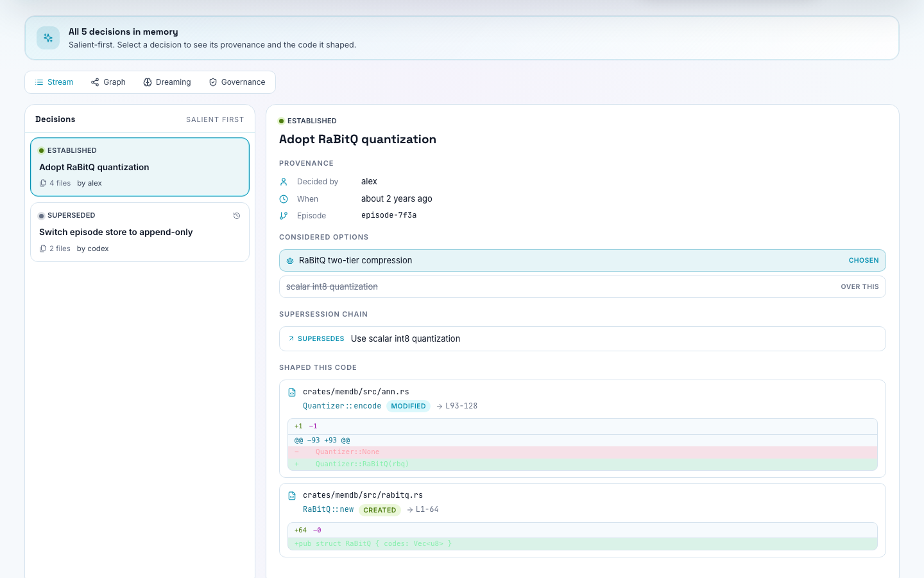
Task: Click decider name alex in provenance
Action: click(369, 181)
